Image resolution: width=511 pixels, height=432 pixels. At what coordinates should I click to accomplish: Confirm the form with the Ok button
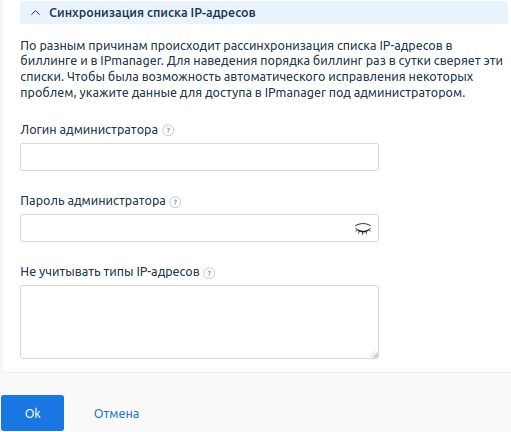click(x=32, y=413)
